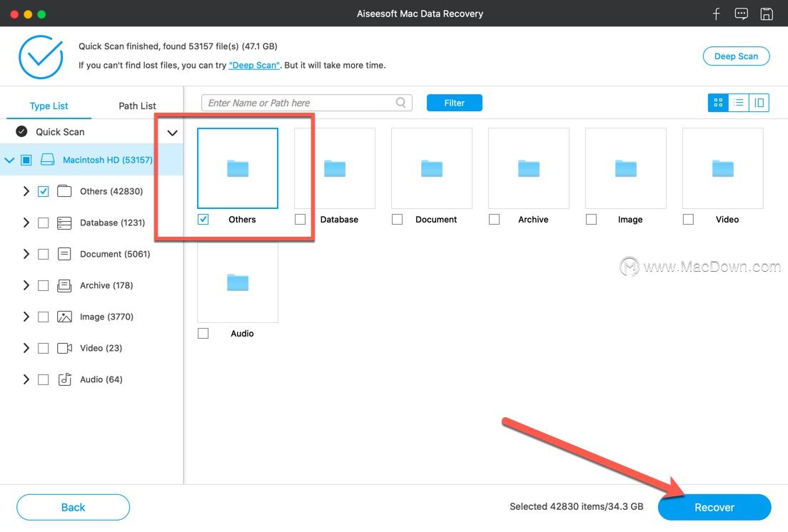Expand the Archive category in sidebar

(26, 285)
